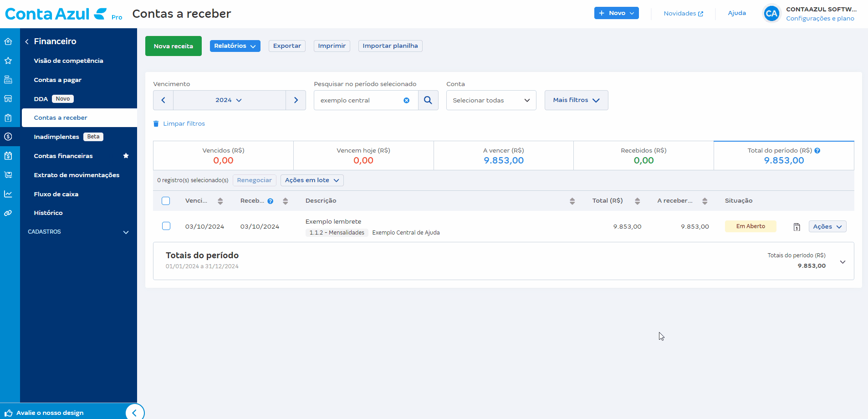Screen dimensions: 868x419
Task: Click the Limpar filtros link
Action: pos(184,124)
